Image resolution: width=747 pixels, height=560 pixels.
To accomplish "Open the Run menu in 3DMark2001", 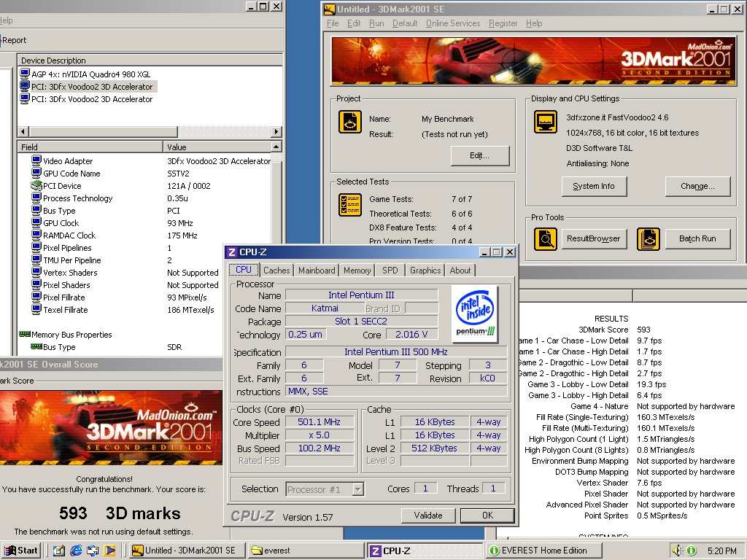I will coord(376,23).
